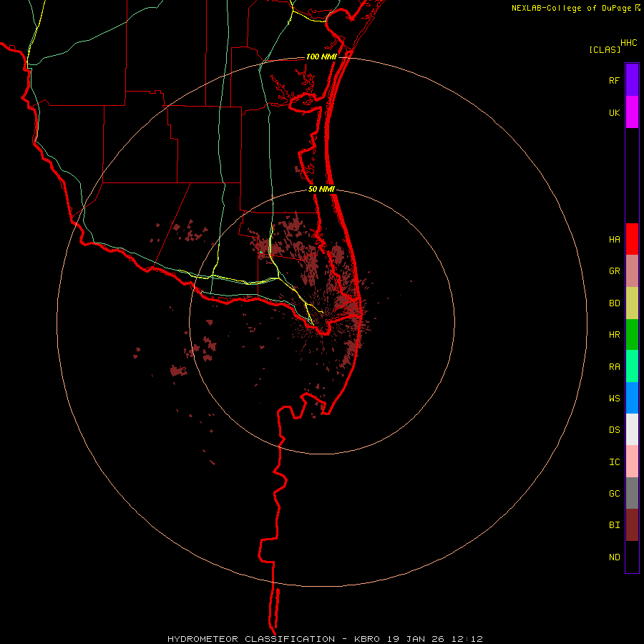Select the DS white legend swatch
644x644 pixels.
632,429
